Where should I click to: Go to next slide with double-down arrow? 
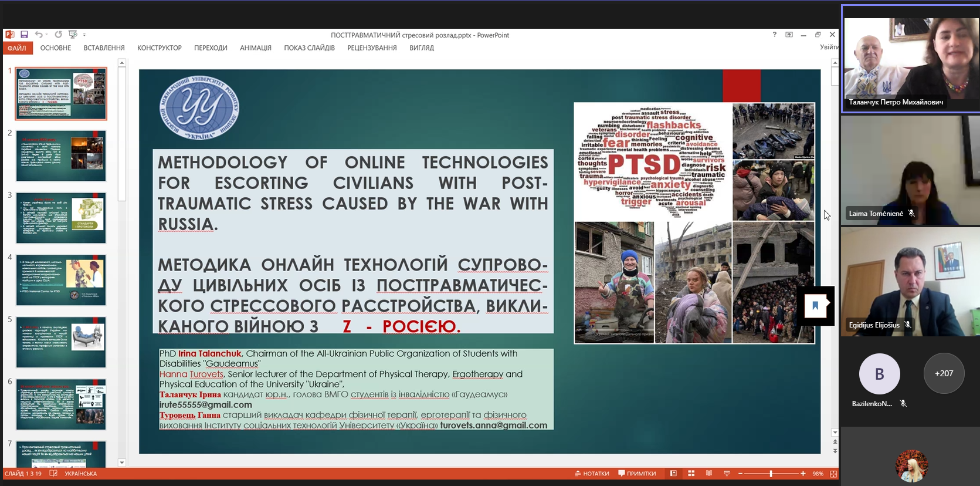835,451
